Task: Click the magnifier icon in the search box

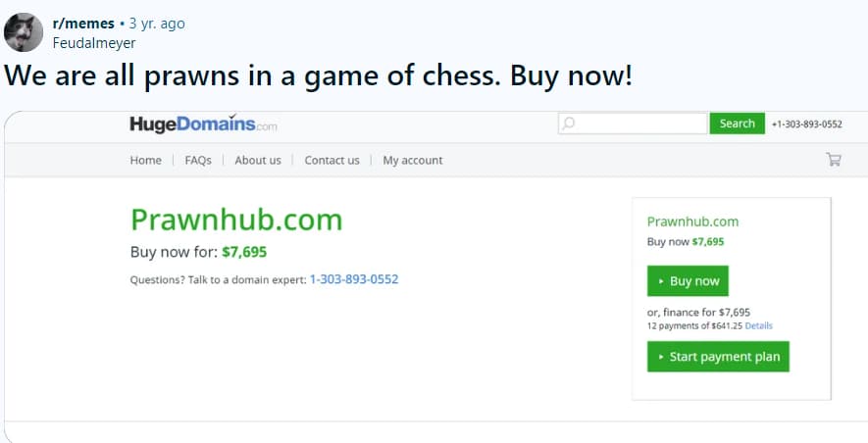Action: tap(569, 123)
